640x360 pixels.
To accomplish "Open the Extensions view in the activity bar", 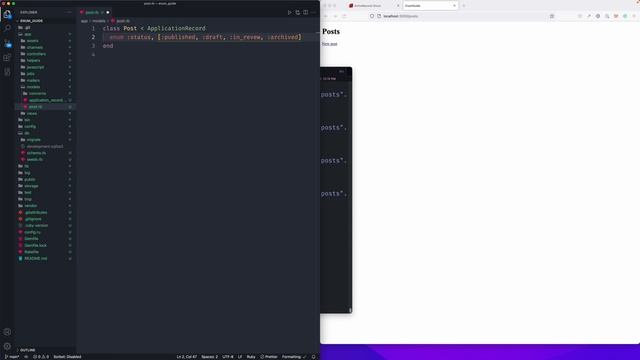I will 7,58.
